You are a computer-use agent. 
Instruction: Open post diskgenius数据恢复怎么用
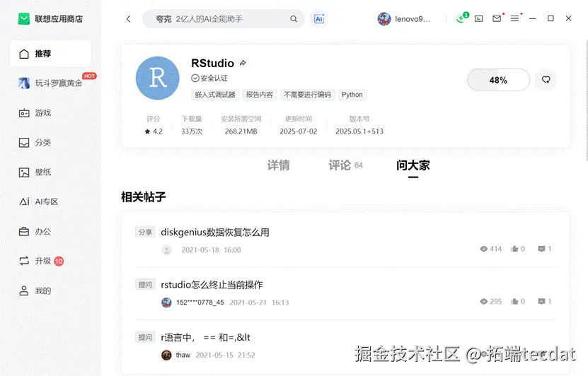pyautogui.click(x=215, y=233)
